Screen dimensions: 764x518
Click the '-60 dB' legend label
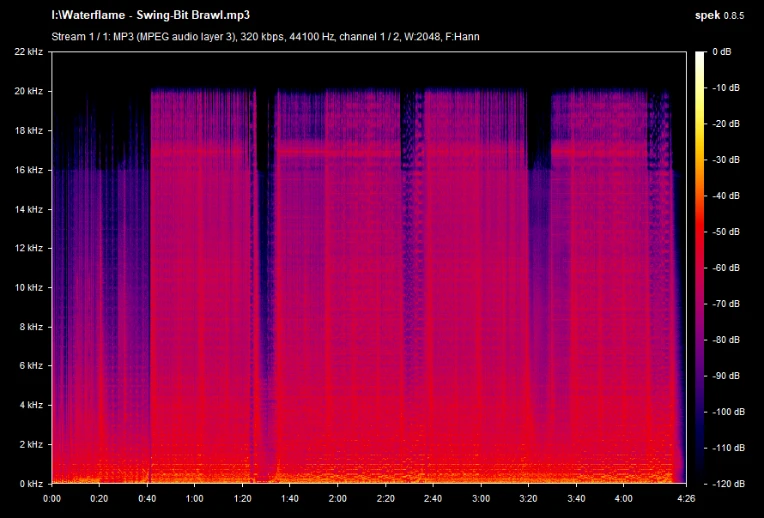click(725, 268)
